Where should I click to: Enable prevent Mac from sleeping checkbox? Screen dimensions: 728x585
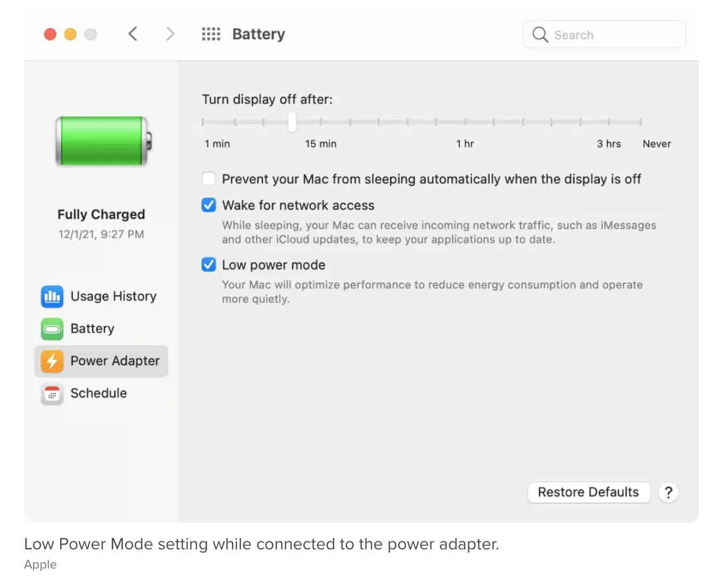pyautogui.click(x=209, y=179)
